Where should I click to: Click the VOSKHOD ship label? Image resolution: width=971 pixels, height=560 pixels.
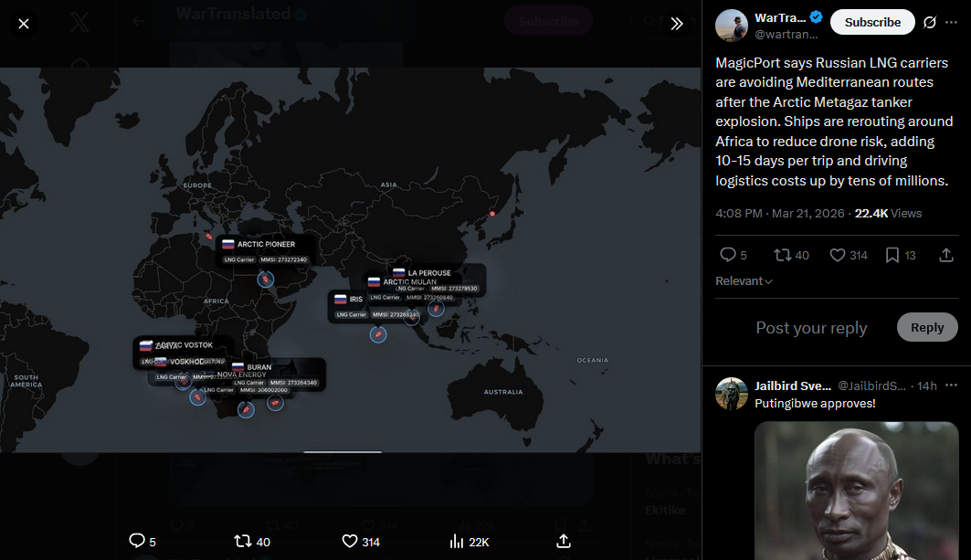click(x=186, y=362)
